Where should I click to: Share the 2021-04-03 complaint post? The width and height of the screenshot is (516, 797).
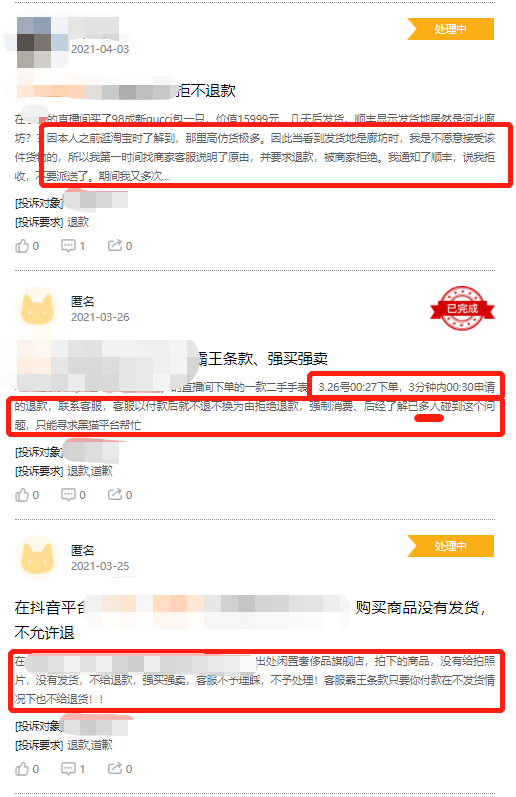[120, 246]
